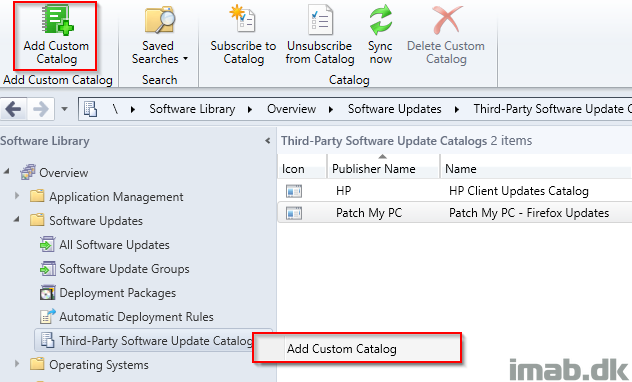Click Software Library in the breadcrumb path
This screenshot has width=632, height=382.
point(192,109)
